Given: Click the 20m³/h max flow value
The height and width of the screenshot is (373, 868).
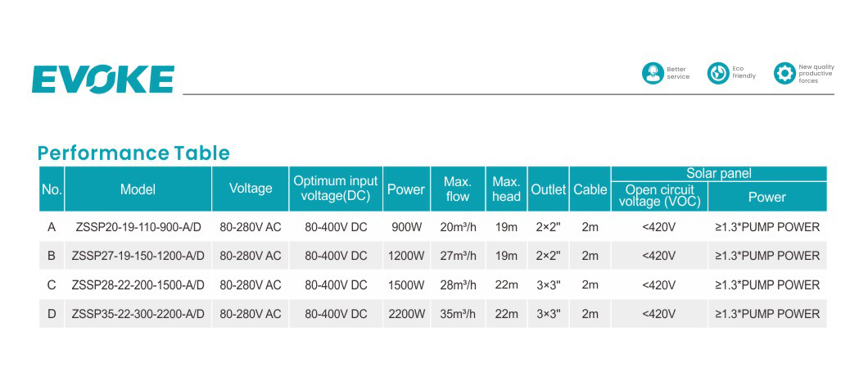Looking at the screenshot, I should (x=457, y=227).
